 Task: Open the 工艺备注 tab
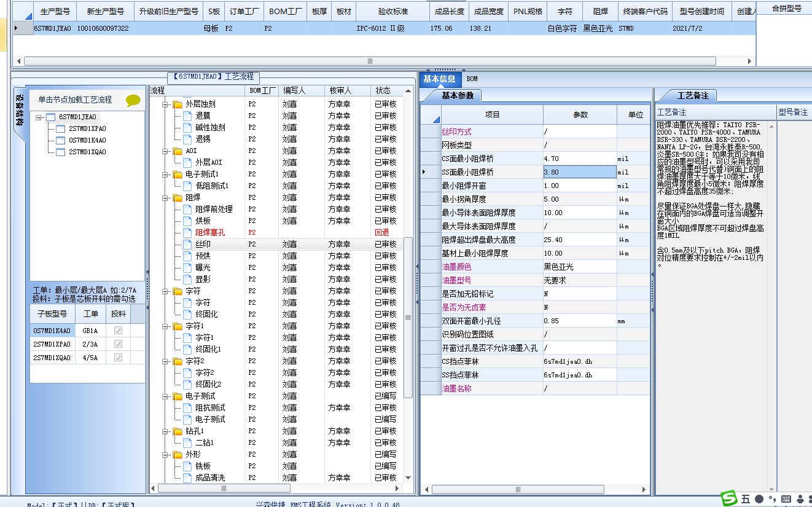[693, 96]
